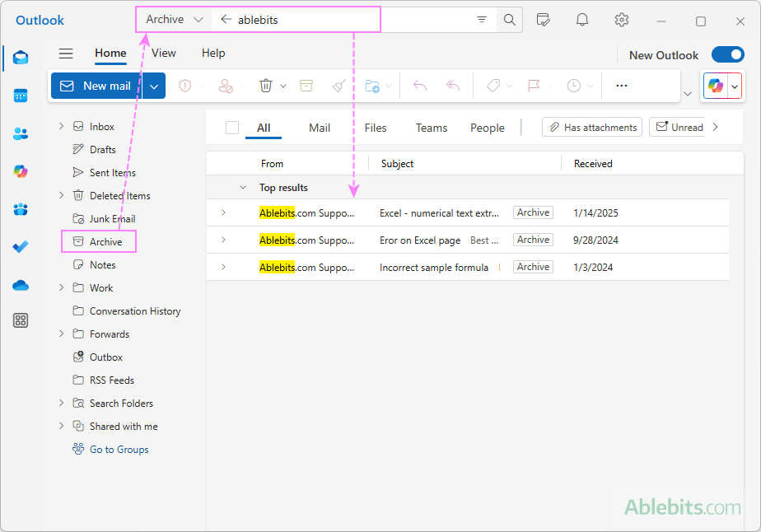Toggle the hamburger navigation pane button
This screenshot has width=761, height=532.
pos(66,54)
